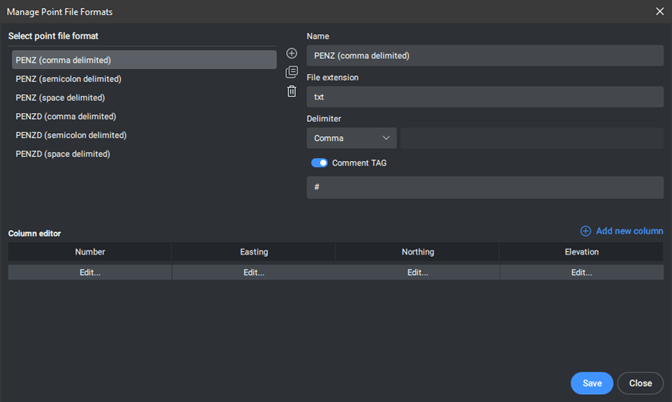Edit the Elevation column
672x402 pixels.
tap(582, 273)
